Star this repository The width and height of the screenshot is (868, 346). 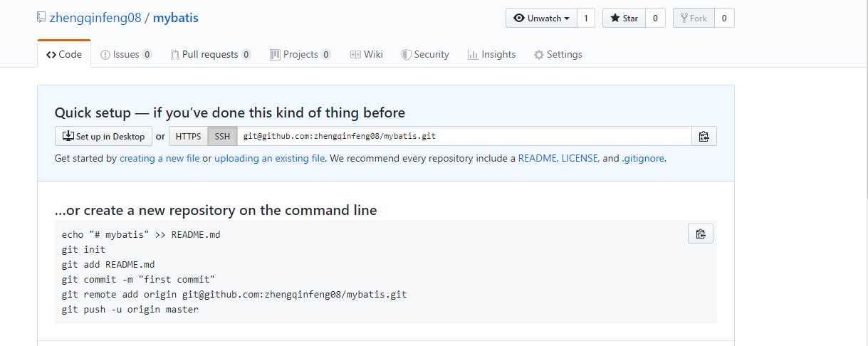tap(624, 18)
